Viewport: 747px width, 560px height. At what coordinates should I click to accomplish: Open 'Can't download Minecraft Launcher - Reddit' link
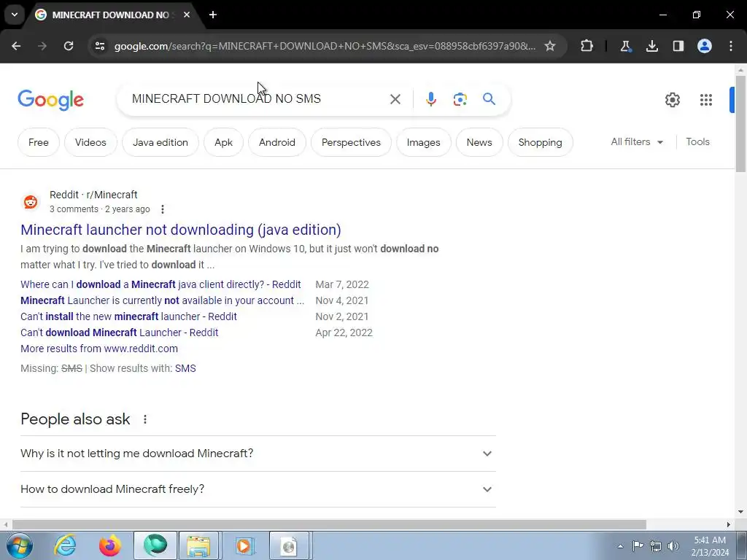(x=119, y=332)
